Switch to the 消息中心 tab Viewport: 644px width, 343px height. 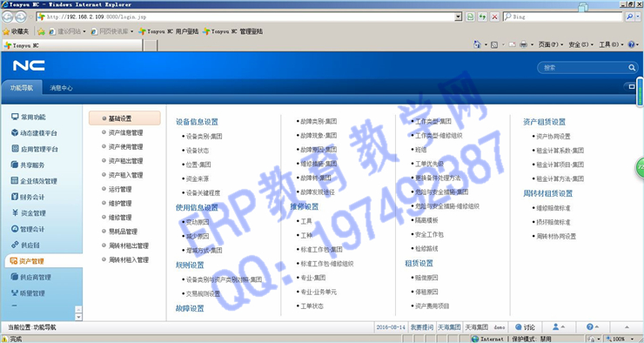[61, 88]
